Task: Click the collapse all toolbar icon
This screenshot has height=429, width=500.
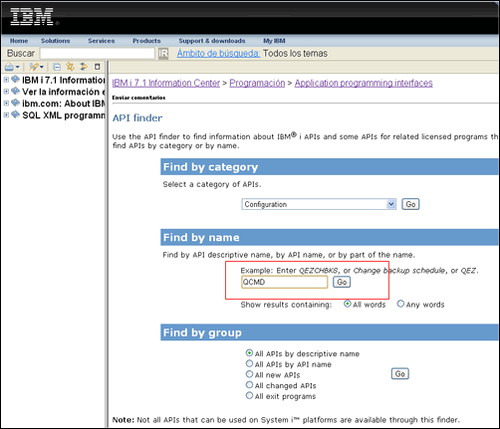Action: coord(57,67)
